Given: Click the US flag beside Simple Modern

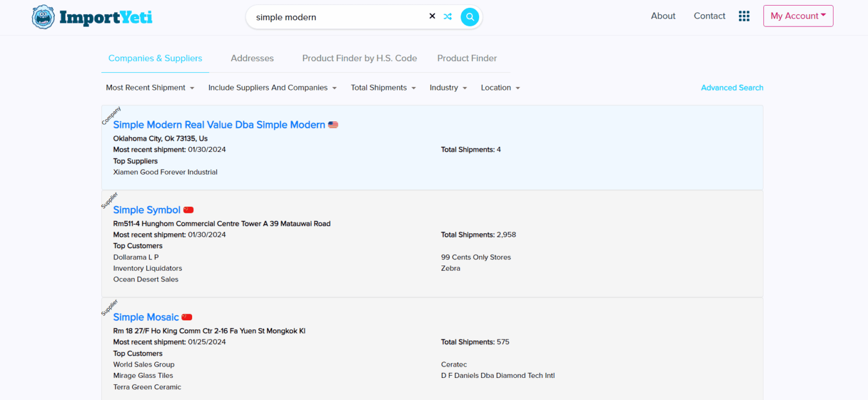Looking at the screenshot, I should 333,124.
